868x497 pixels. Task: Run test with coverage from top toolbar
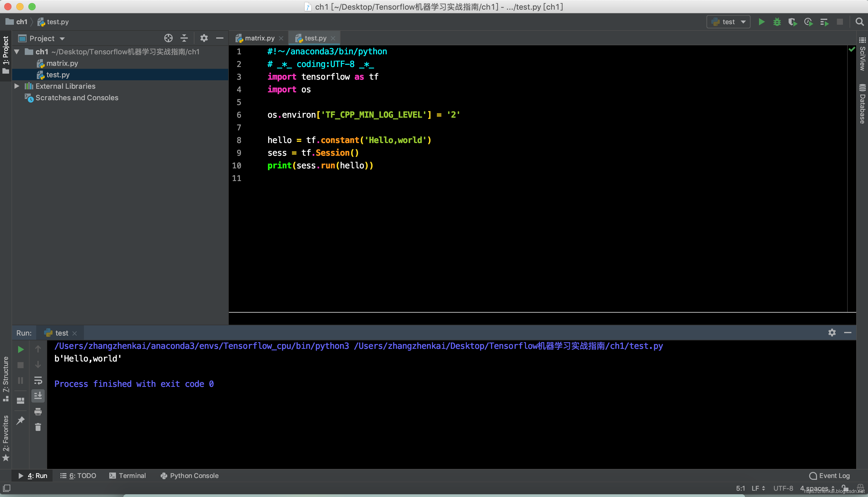[x=793, y=22]
